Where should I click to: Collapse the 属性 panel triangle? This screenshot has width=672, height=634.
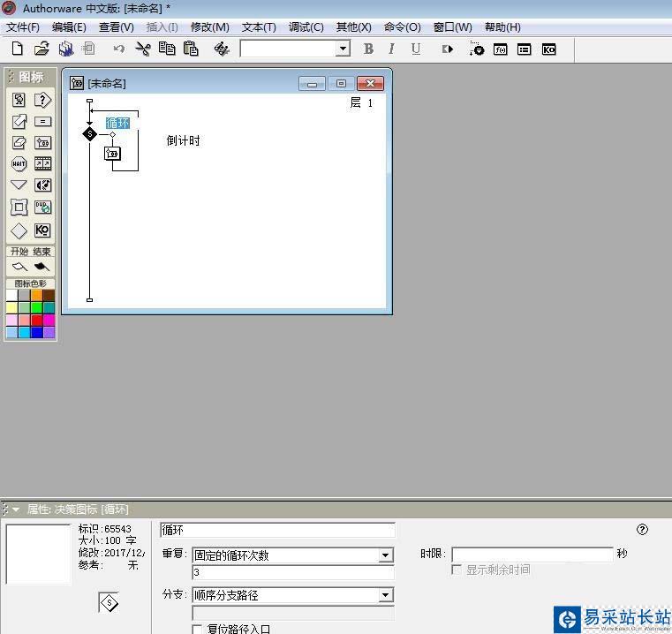click(16, 509)
